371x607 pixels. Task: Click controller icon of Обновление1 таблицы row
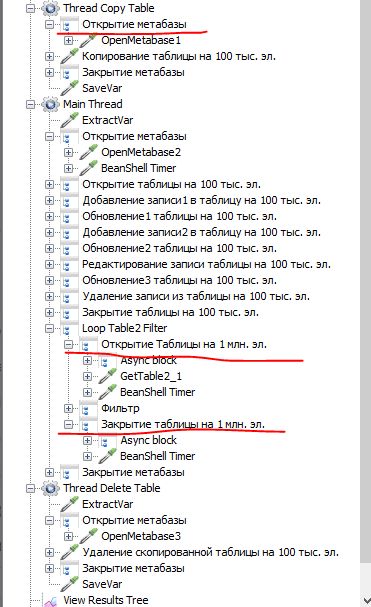[69, 216]
